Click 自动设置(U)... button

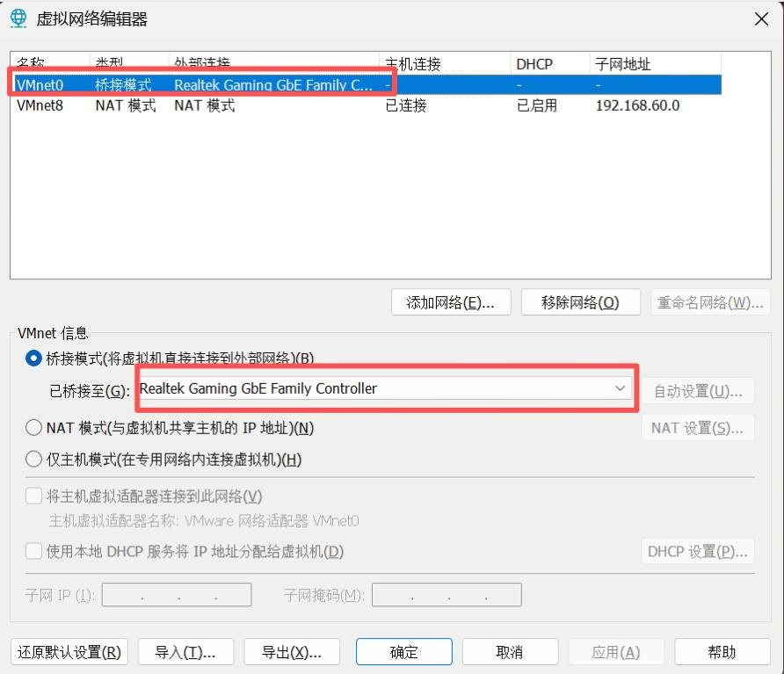click(698, 391)
